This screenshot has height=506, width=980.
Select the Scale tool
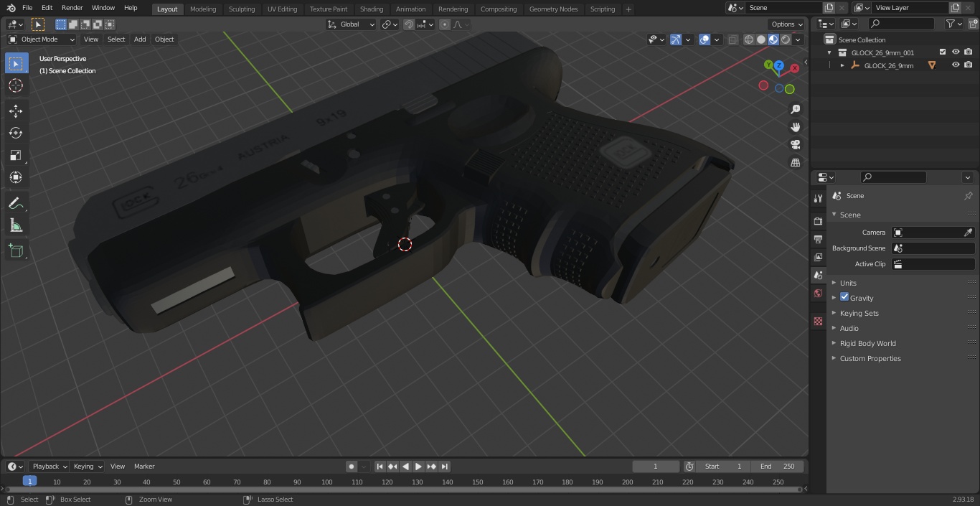16,155
